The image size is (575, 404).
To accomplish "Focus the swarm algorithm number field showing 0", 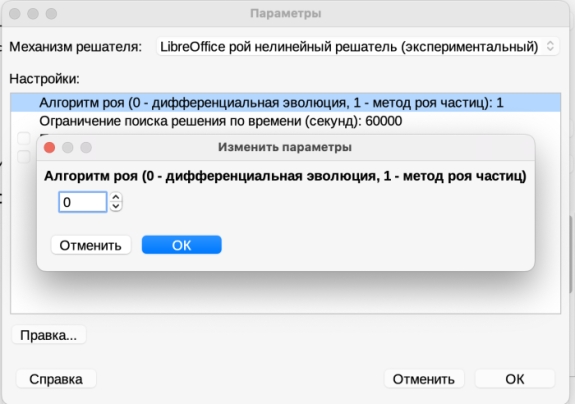I will (83, 202).
